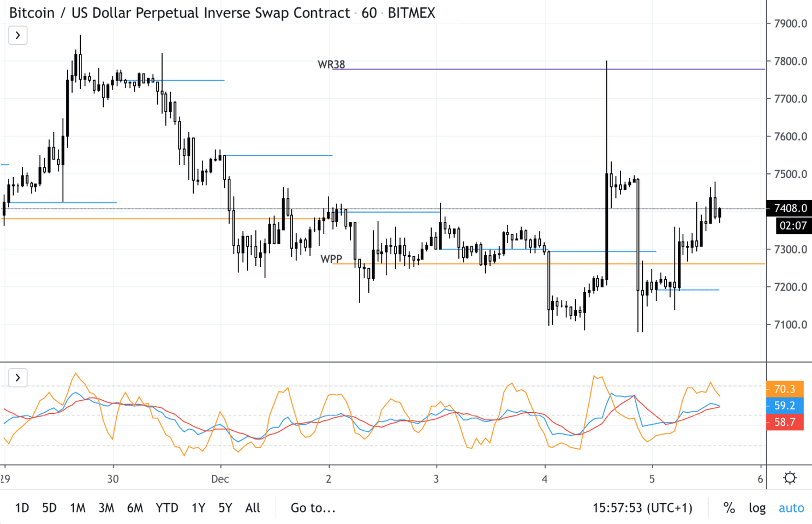Toggle percent scale mode

pyautogui.click(x=729, y=508)
